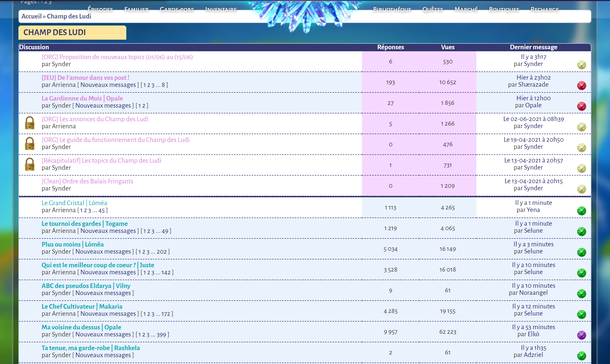The image size is (610, 364).
Task: Open the Plus ou moins | Lómëa topic
Action: click(72, 244)
